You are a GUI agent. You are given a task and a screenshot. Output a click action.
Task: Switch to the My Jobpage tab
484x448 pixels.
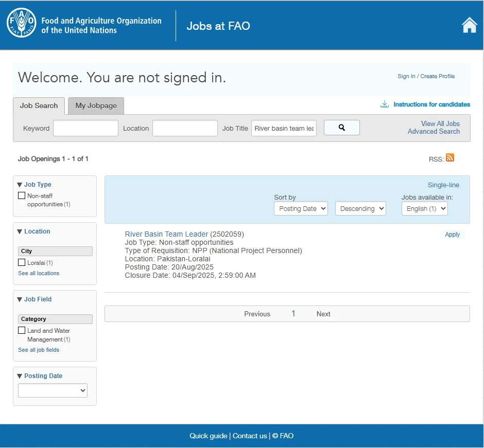click(x=96, y=106)
